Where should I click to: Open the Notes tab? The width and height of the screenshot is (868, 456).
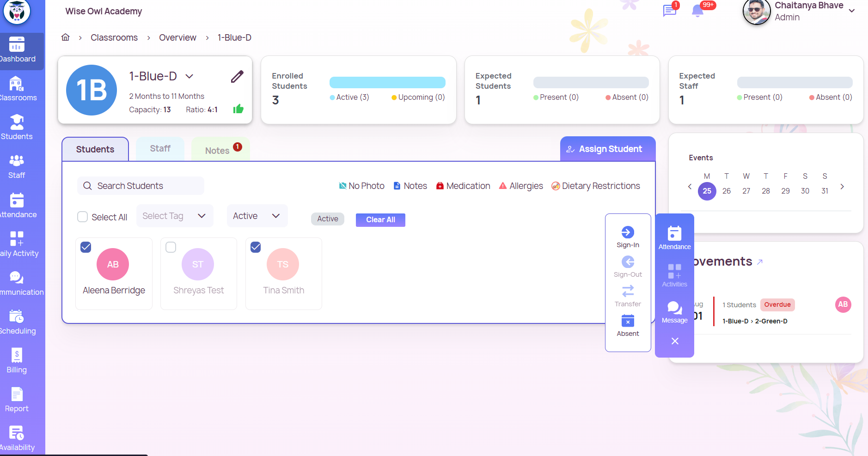tap(217, 150)
